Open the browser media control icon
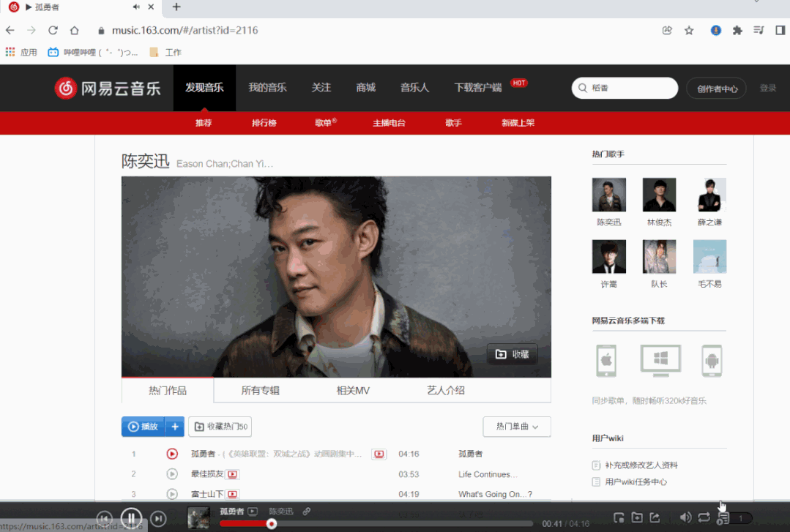Image resolution: width=790 pixels, height=532 pixels. (759, 30)
